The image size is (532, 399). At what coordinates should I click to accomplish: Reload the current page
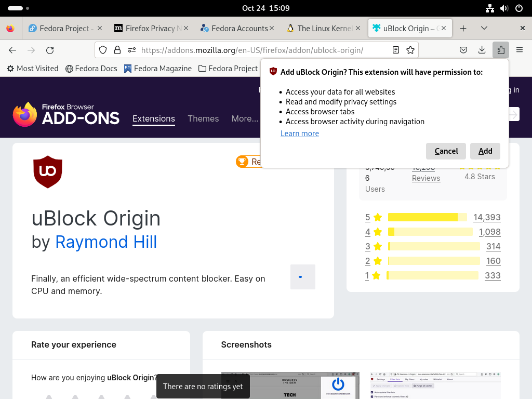50,50
